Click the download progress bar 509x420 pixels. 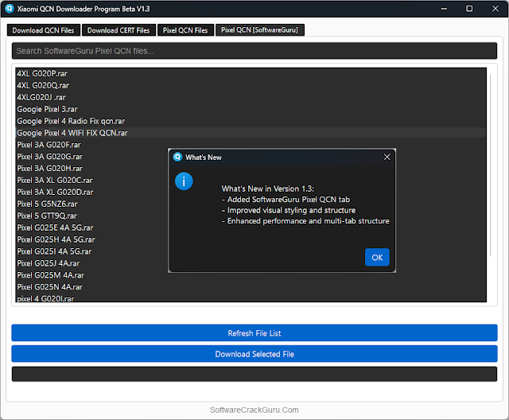[254, 374]
